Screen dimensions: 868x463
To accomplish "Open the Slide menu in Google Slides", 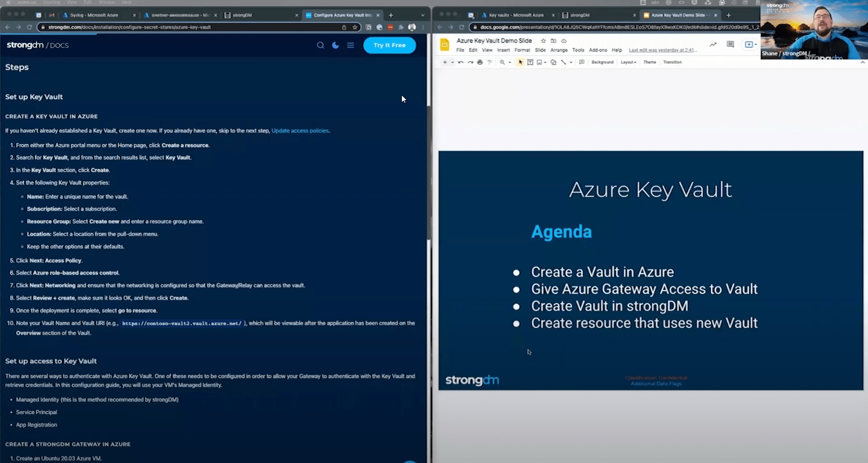I will pyautogui.click(x=540, y=50).
